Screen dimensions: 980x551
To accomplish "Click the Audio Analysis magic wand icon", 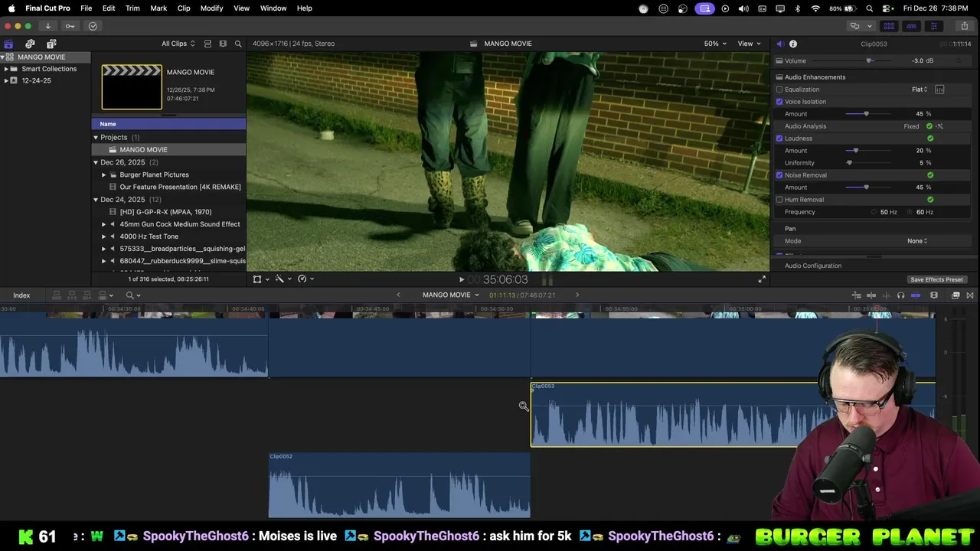I will pyautogui.click(x=939, y=126).
